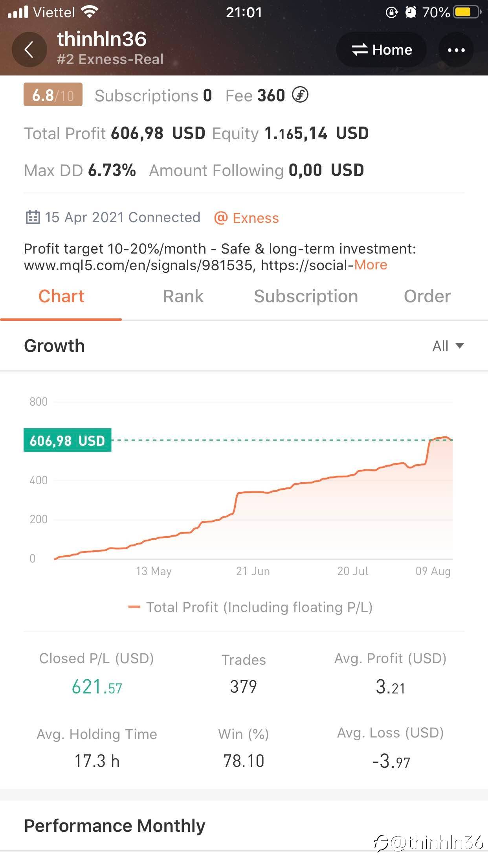Viewport: 488px width, 868px height.
Task: Tap the alarm clock status icon
Action: point(411,12)
